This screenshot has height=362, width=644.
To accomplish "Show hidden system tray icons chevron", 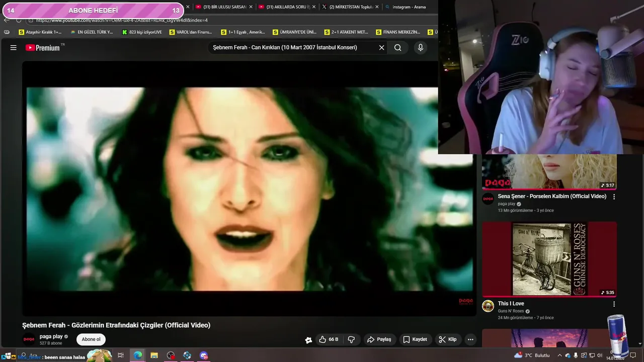I will (x=560, y=355).
